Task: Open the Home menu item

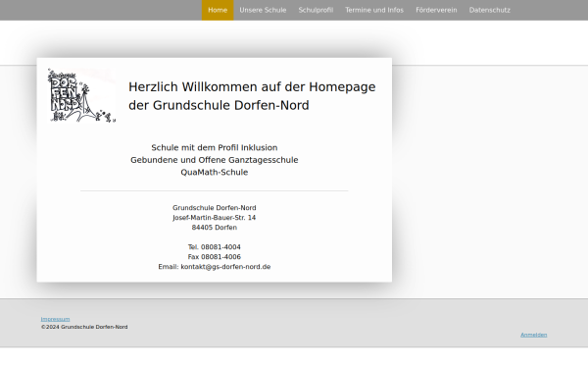Action: (x=218, y=10)
